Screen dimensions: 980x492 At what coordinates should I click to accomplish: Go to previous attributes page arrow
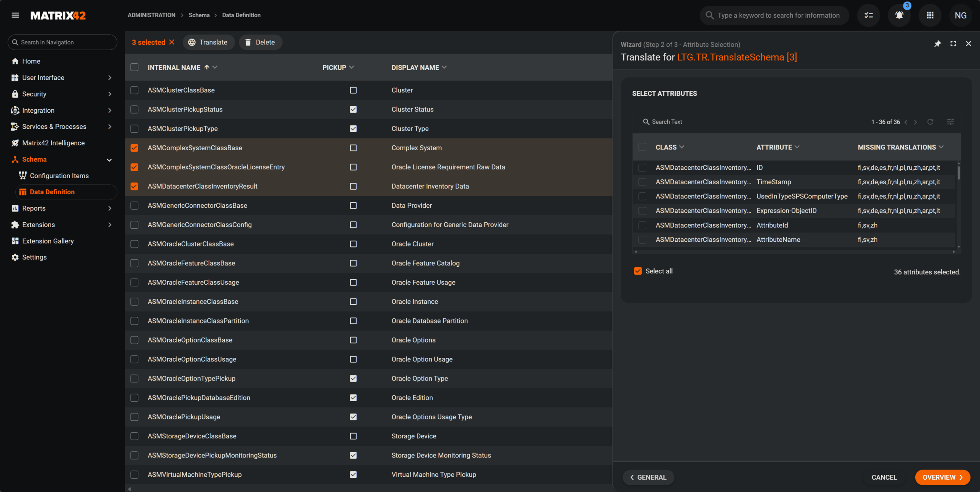(x=906, y=122)
